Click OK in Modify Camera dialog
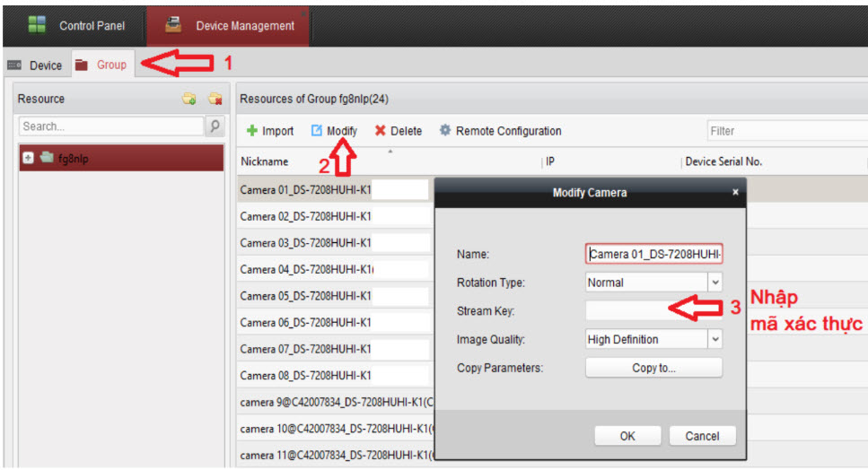This screenshot has height=470, width=868. click(627, 436)
